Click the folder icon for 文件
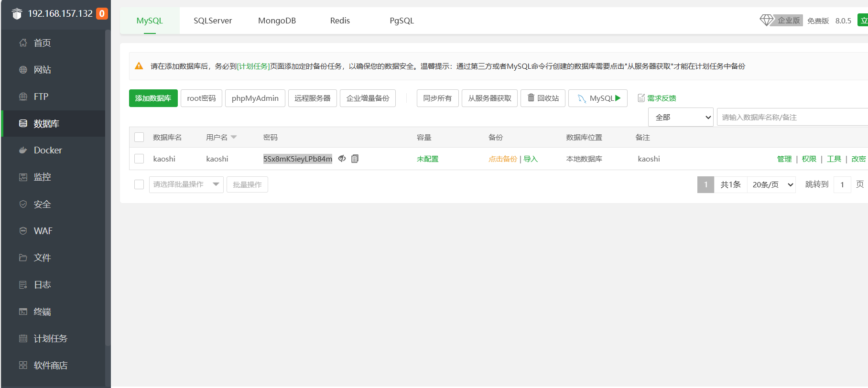868x388 pixels. click(23, 258)
